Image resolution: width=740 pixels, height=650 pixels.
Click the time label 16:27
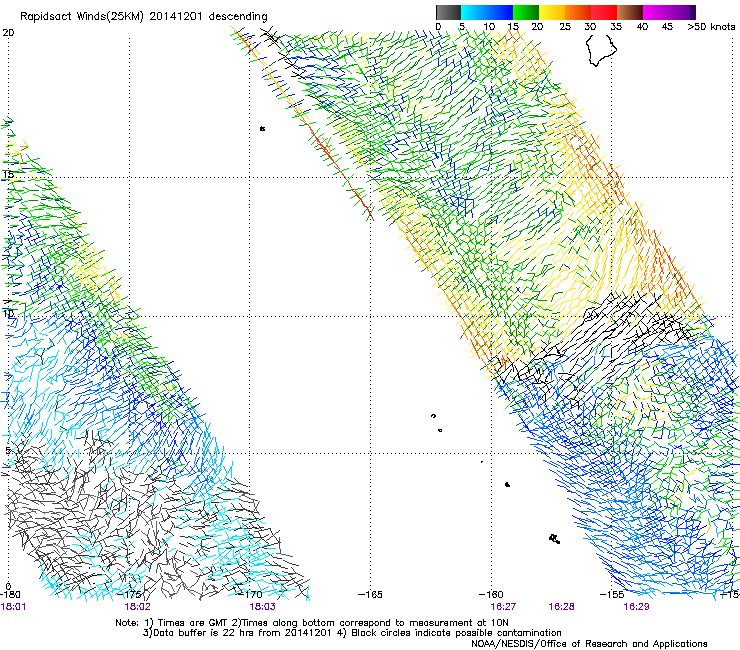point(503,606)
